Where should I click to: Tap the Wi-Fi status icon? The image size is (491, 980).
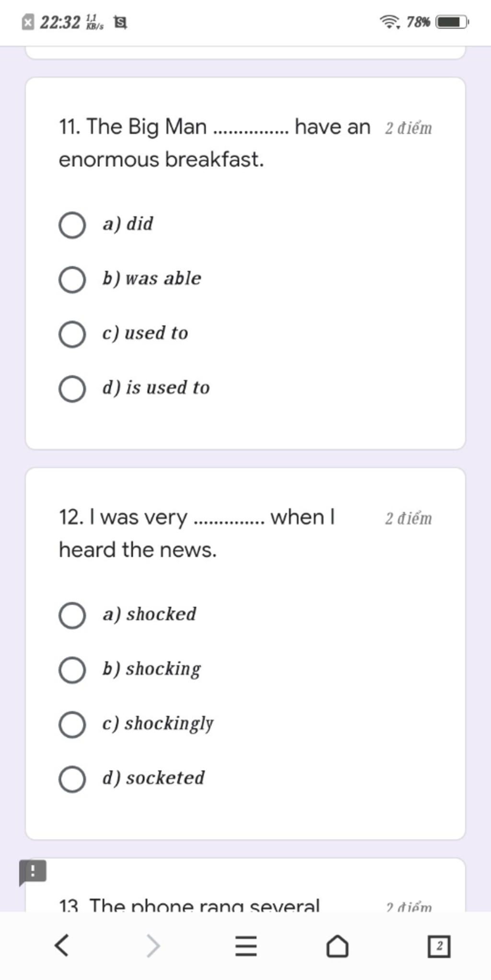pos(389,22)
